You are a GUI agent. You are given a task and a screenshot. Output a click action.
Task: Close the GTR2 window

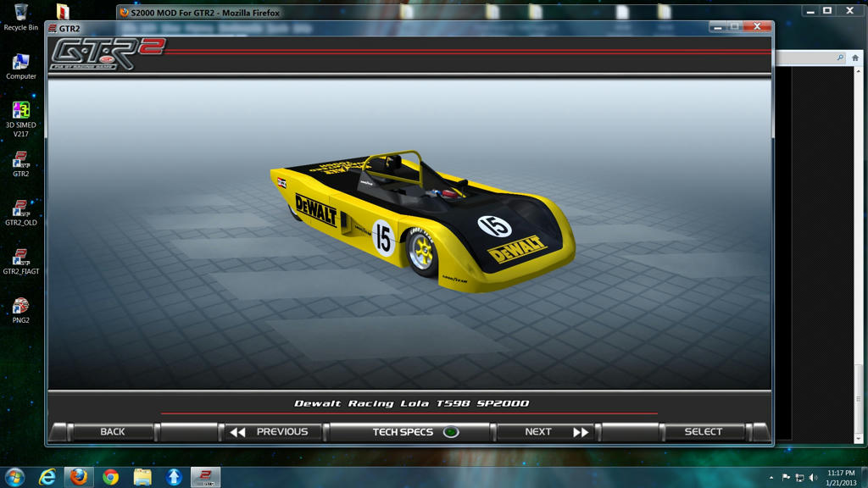click(x=757, y=26)
